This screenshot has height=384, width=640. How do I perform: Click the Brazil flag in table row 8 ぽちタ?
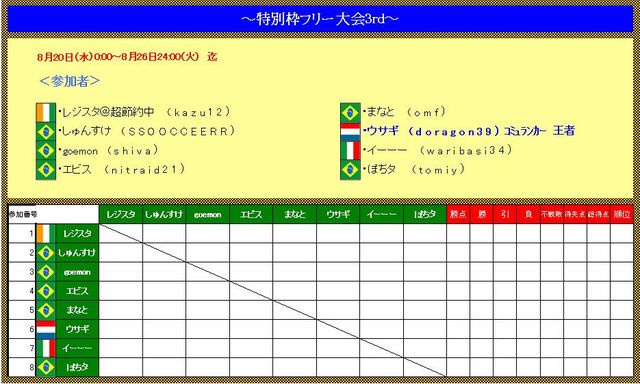[46, 367]
